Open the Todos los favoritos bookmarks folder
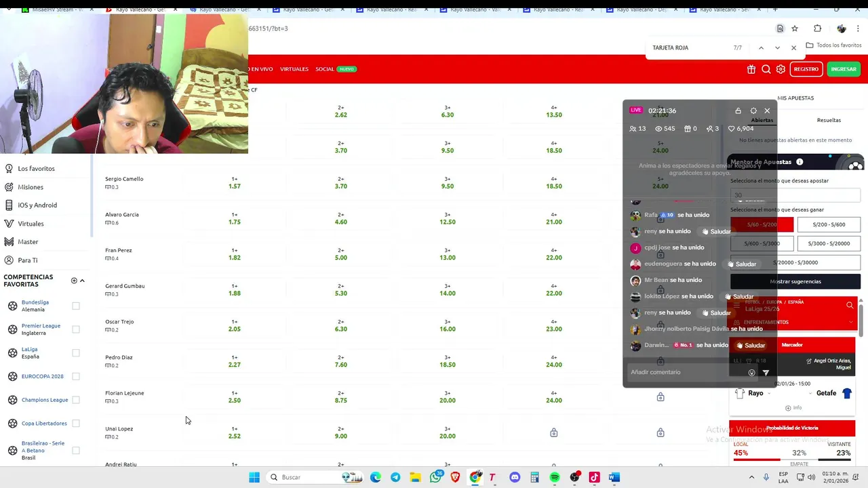The image size is (868, 488). coord(833,45)
